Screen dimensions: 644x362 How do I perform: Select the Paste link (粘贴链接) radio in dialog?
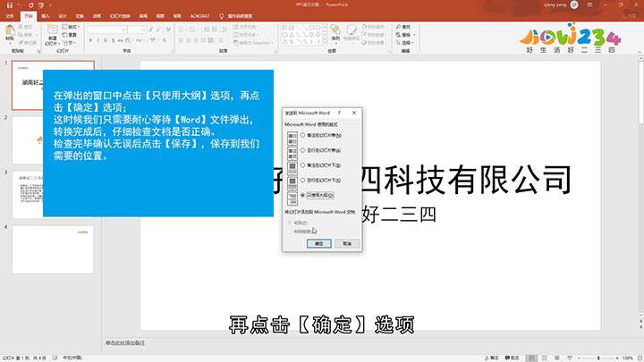click(x=290, y=232)
